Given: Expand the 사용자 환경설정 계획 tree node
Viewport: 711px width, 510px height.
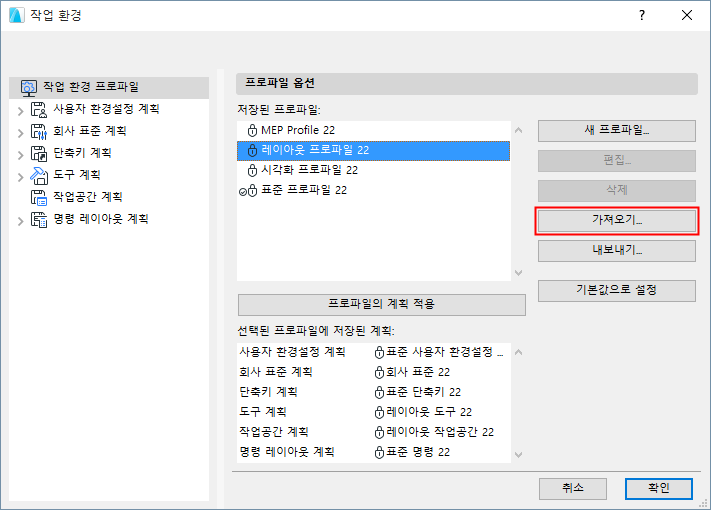Looking at the screenshot, I should point(20,111).
